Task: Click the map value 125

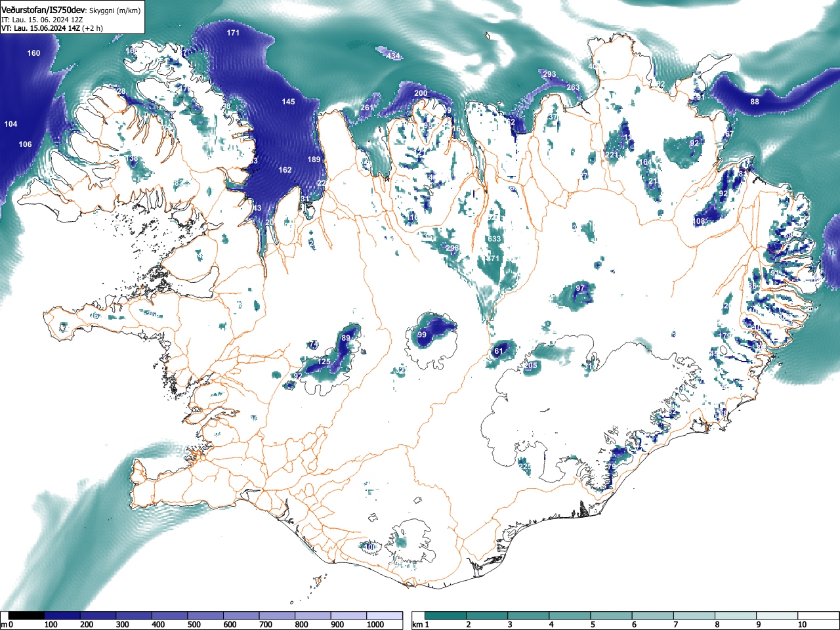Action: click(324, 362)
